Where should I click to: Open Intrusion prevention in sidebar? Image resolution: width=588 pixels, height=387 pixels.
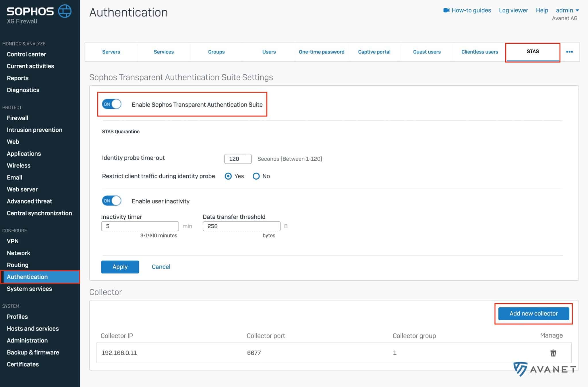[34, 130]
